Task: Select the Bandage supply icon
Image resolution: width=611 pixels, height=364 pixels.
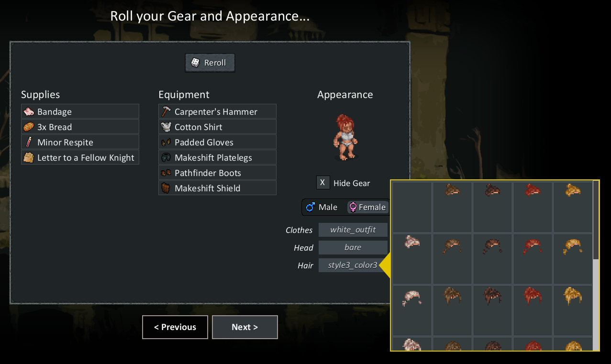Action: [x=29, y=111]
